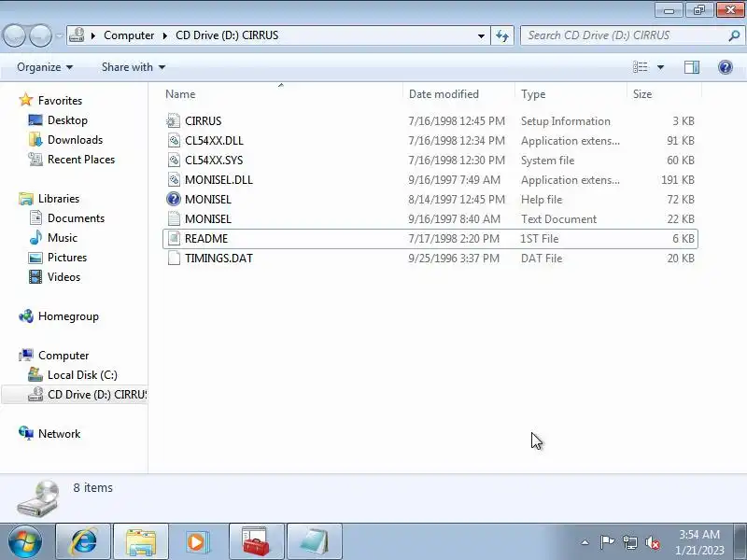
Task: Click the muted volume tray icon
Action: [652, 542]
